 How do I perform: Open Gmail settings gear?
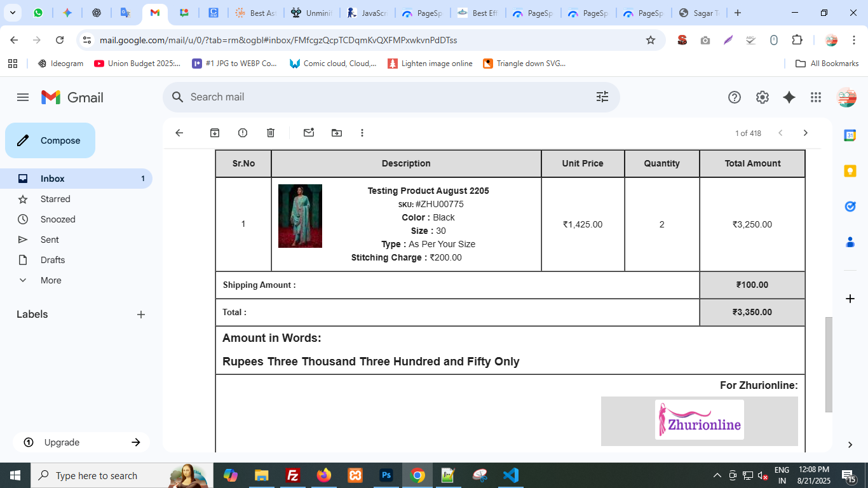pyautogui.click(x=763, y=97)
